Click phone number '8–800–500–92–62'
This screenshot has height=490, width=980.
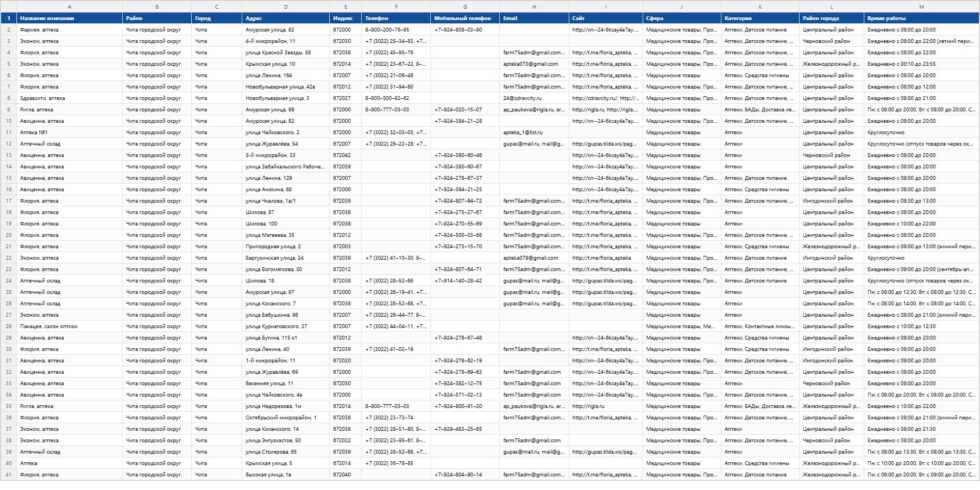(x=396, y=98)
